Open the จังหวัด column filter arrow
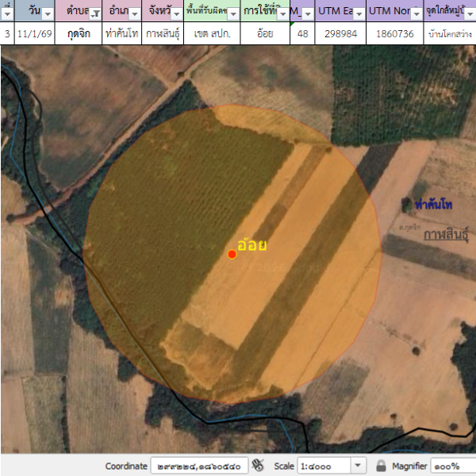This screenshot has width=476, height=476. (x=177, y=13)
